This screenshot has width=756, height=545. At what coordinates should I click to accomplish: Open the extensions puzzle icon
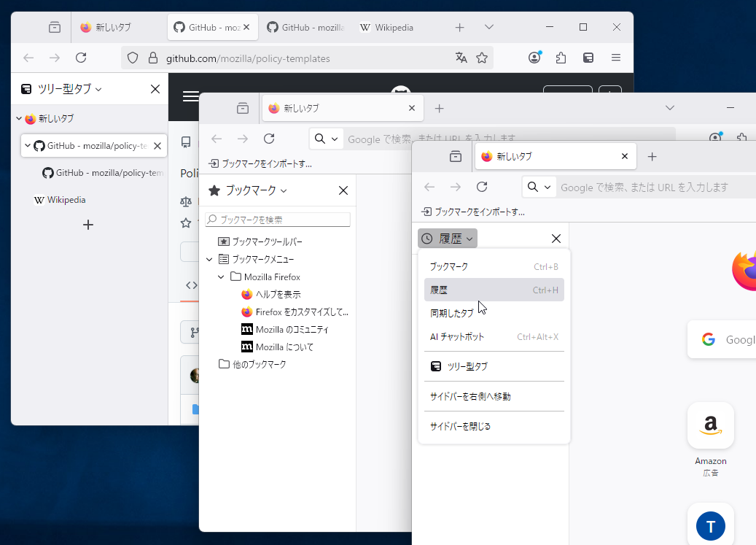tap(561, 57)
